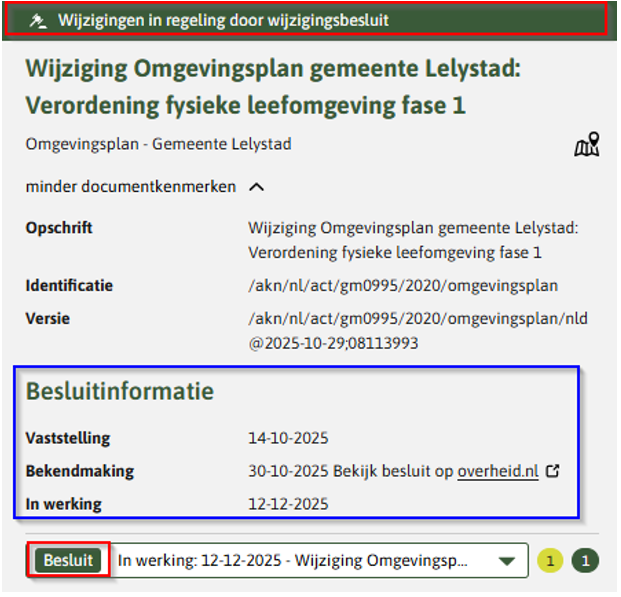Select the 'Omgevingsplan - Gemeente Lelystad' subtitle
The height and width of the screenshot is (597, 621).
(x=158, y=144)
